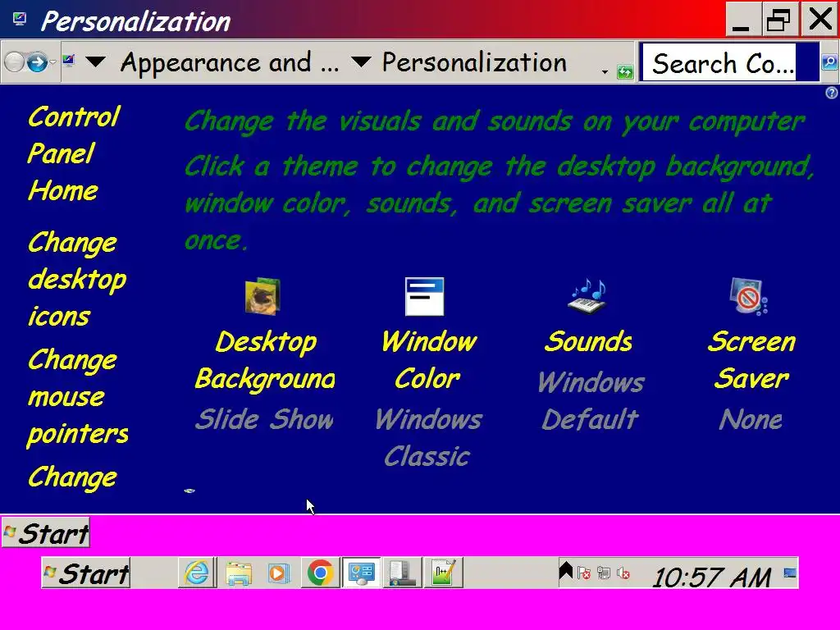Click Window Color label
Screen dimensions: 840x630
click(x=428, y=361)
